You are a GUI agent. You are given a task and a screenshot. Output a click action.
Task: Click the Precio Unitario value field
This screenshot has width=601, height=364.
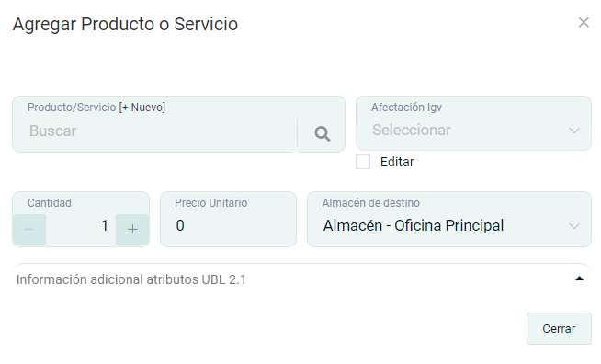click(x=229, y=225)
